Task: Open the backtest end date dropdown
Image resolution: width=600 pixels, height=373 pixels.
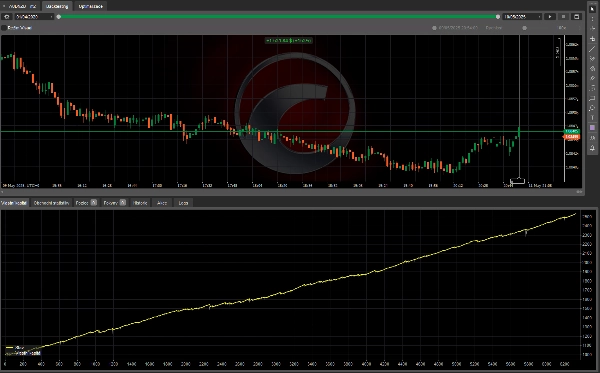Action: 522,17
